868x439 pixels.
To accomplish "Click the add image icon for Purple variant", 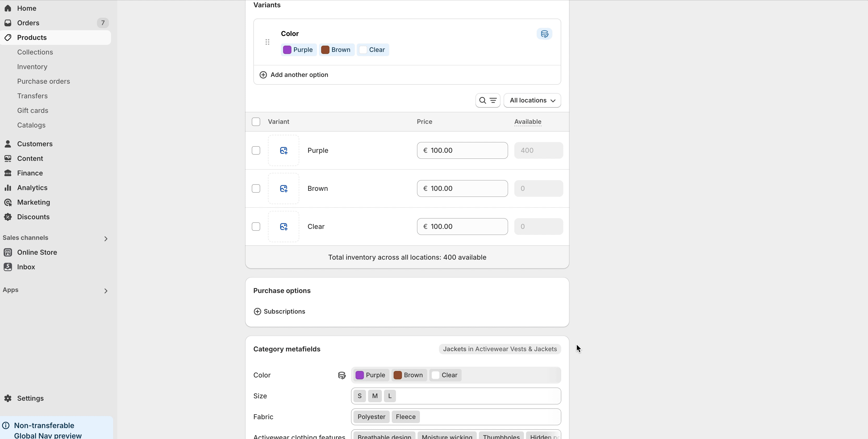I will click(x=283, y=151).
